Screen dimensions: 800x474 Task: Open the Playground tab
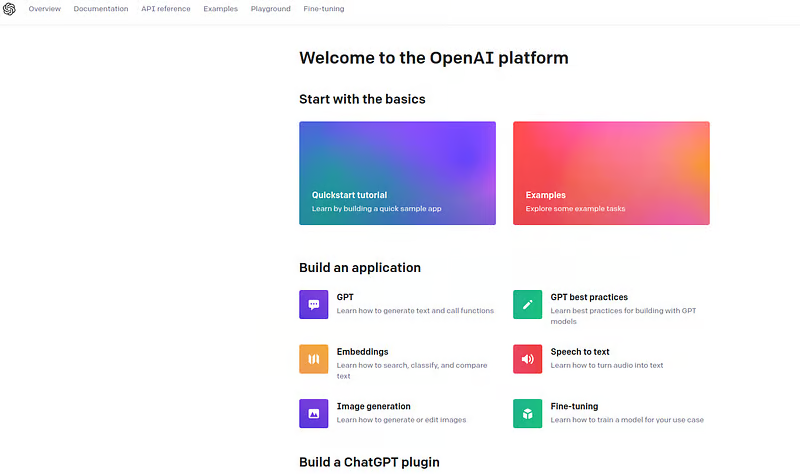point(271,9)
